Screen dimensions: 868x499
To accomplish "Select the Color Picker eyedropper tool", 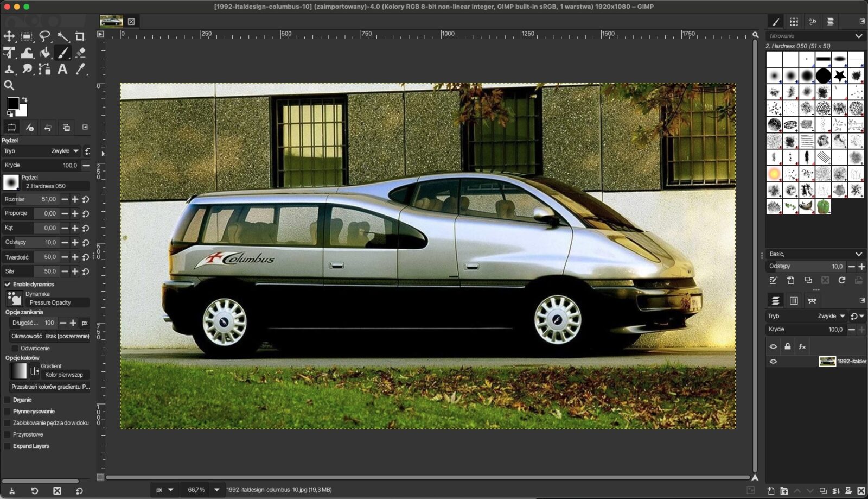I will point(80,69).
